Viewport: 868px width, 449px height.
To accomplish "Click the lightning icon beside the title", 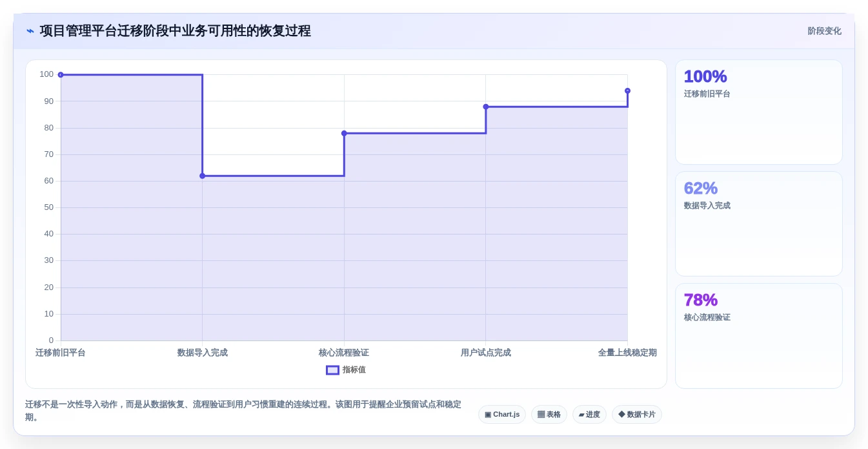I will (30, 31).
